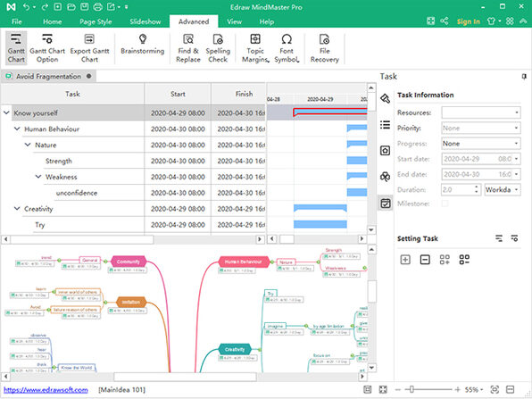Open the Progress dropdown

481,144
